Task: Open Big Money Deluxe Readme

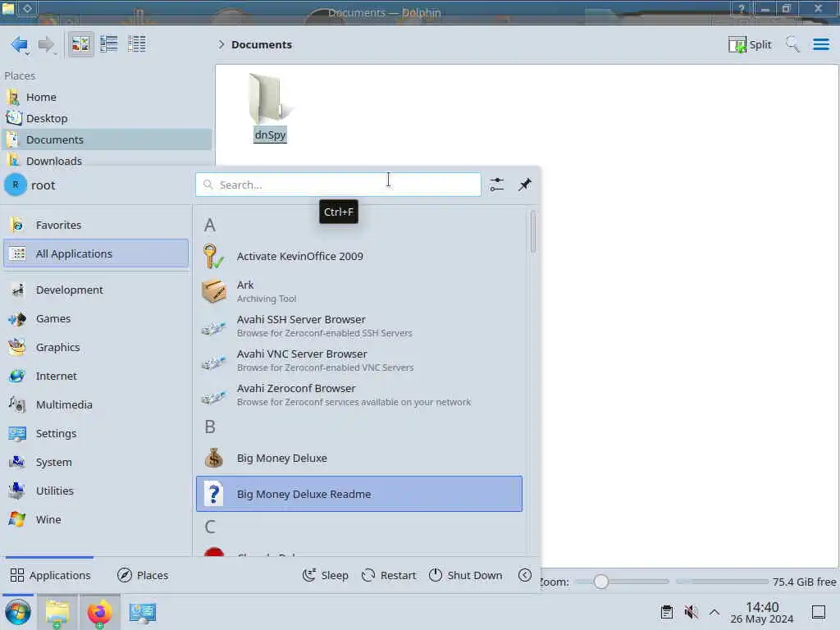Action: pos(359,494)
